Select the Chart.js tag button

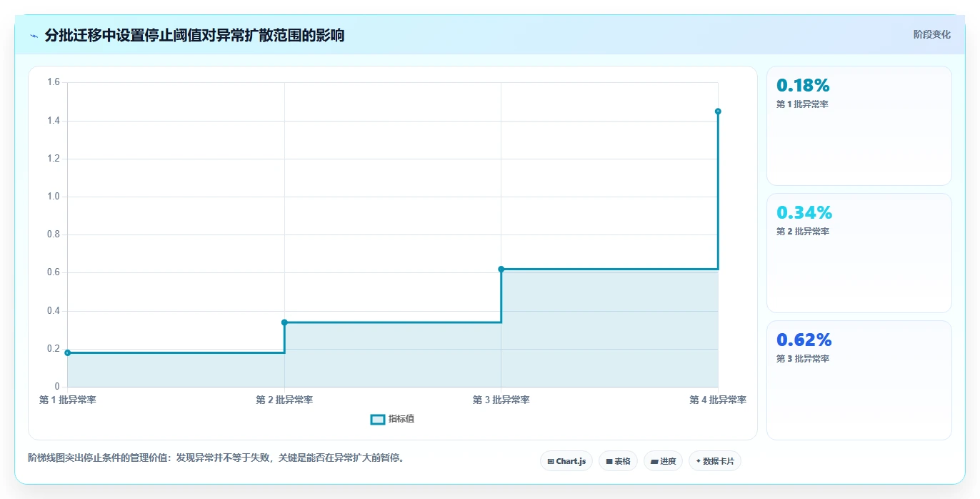click(x=566, y=461)
